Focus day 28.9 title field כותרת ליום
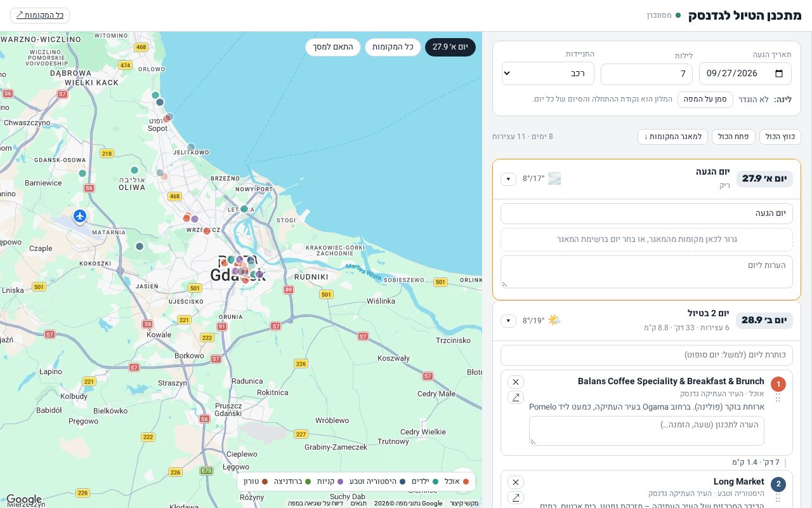 pos(646,355)
